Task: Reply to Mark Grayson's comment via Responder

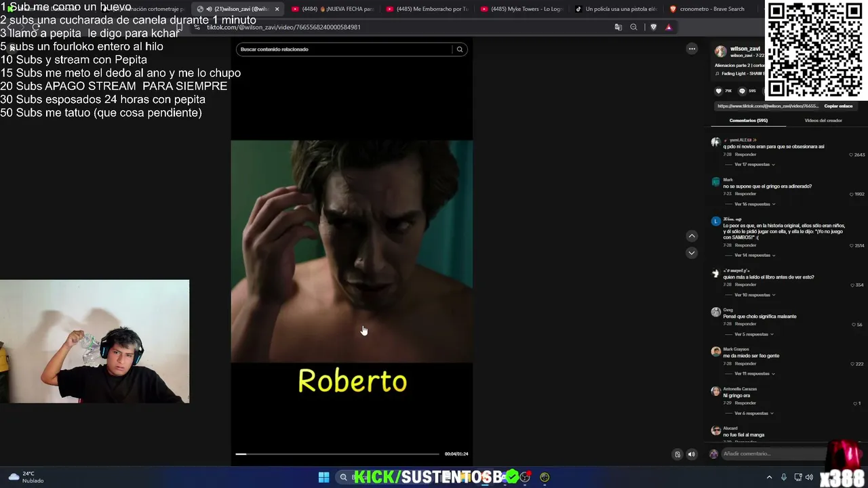Action: (x=745, y=364)
